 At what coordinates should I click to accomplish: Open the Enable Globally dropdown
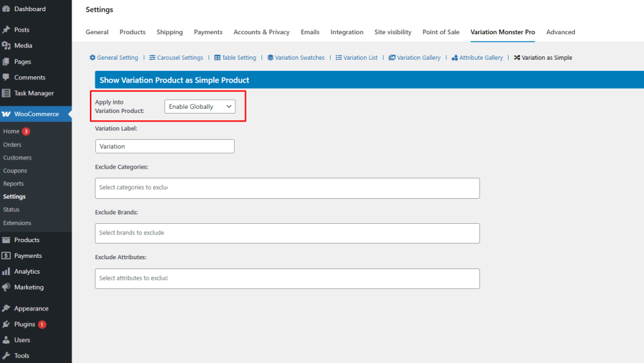[200, 106]
